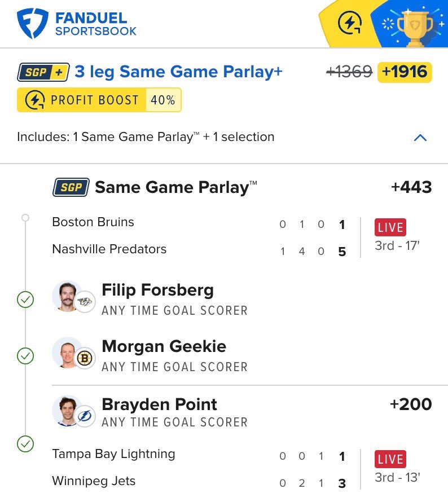
Task: Click the SGP+ badge icon
Action: coord(43,72)
